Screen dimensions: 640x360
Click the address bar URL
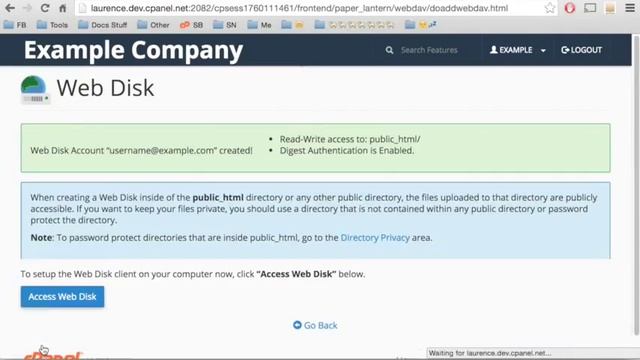(299, 8)
